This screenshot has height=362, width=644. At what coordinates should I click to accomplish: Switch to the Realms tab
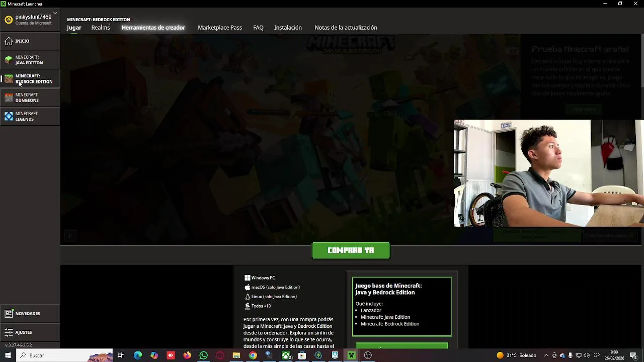(x=101, y=28)
